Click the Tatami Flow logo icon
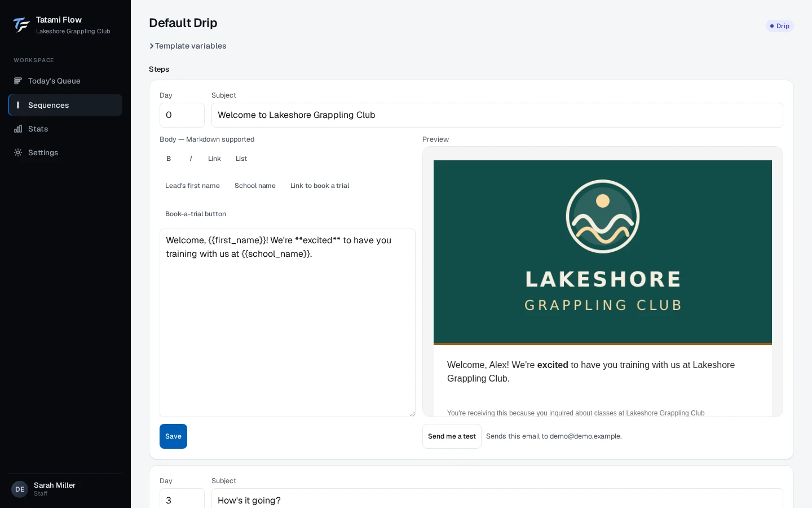 coord(21,25)
